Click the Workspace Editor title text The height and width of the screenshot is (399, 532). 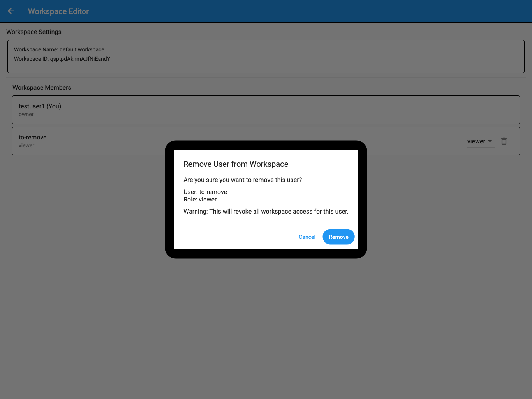(58, 11)
